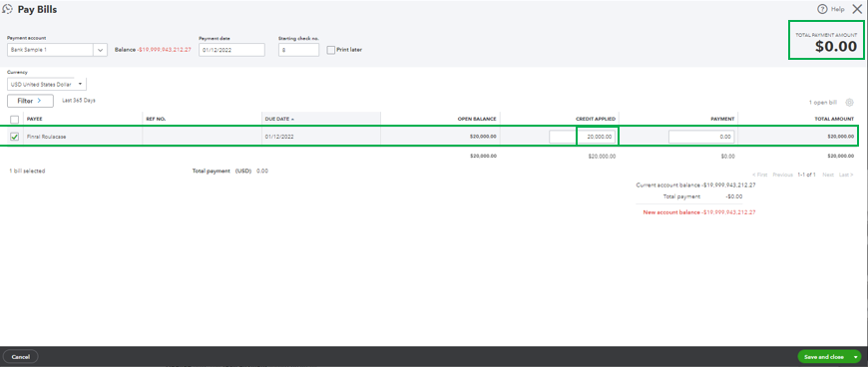The width and height of the screenshot is (868, 367).
Task: Expand the Payment account dropdown arrow
Action: point(100,50)
